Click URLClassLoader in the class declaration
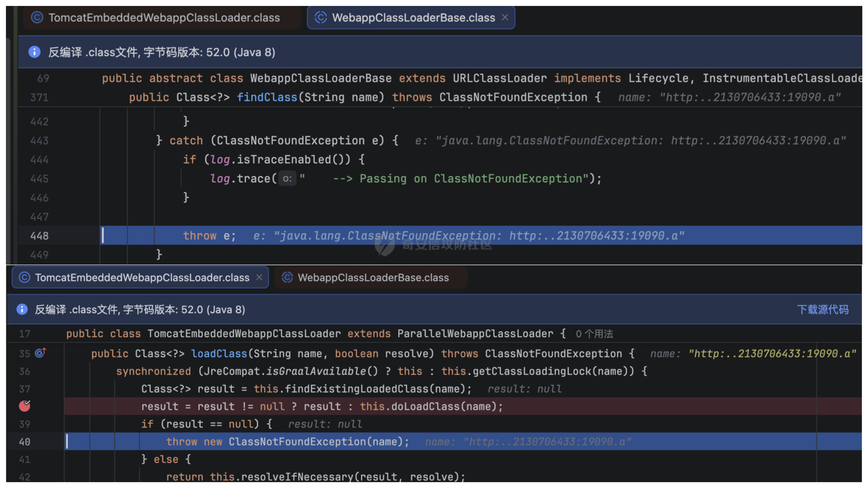This screenshot has height=488, width=868. click(x=499, y=78)
